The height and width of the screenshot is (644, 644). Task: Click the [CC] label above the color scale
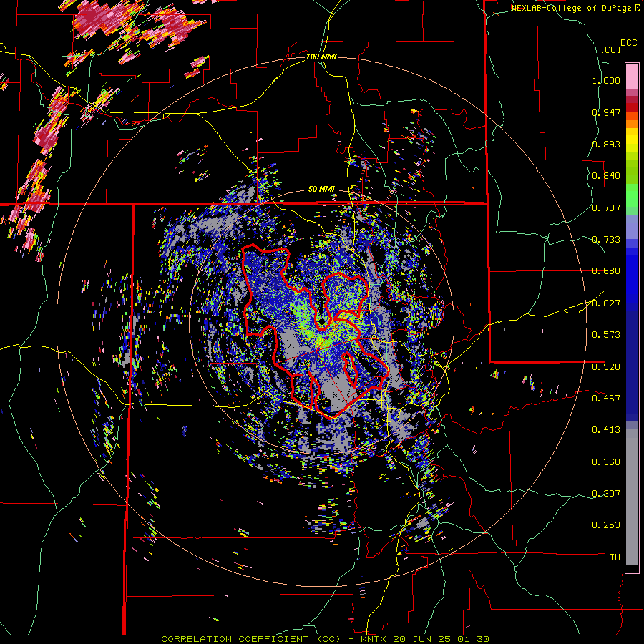click(x=611, y=49)
